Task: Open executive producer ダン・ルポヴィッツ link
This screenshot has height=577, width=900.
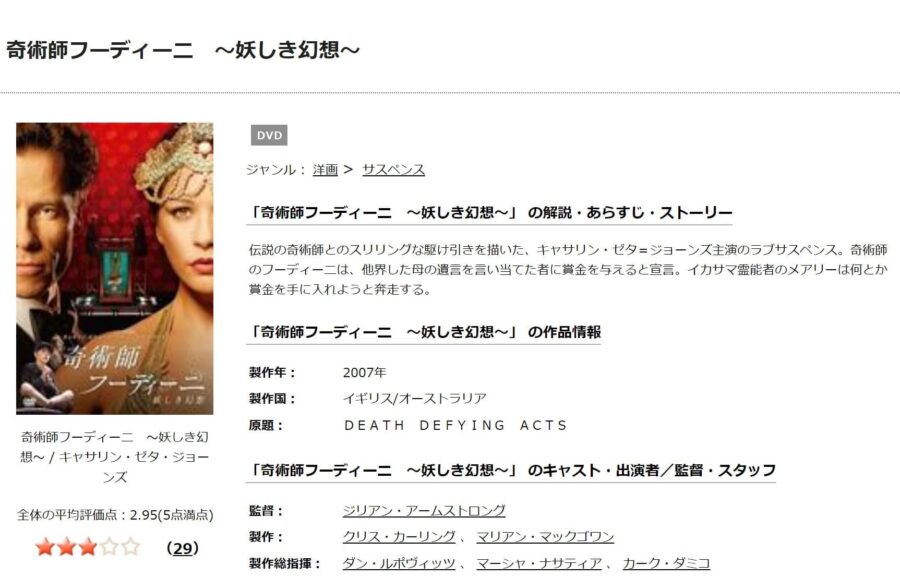Action: click(x=399, y=564)
